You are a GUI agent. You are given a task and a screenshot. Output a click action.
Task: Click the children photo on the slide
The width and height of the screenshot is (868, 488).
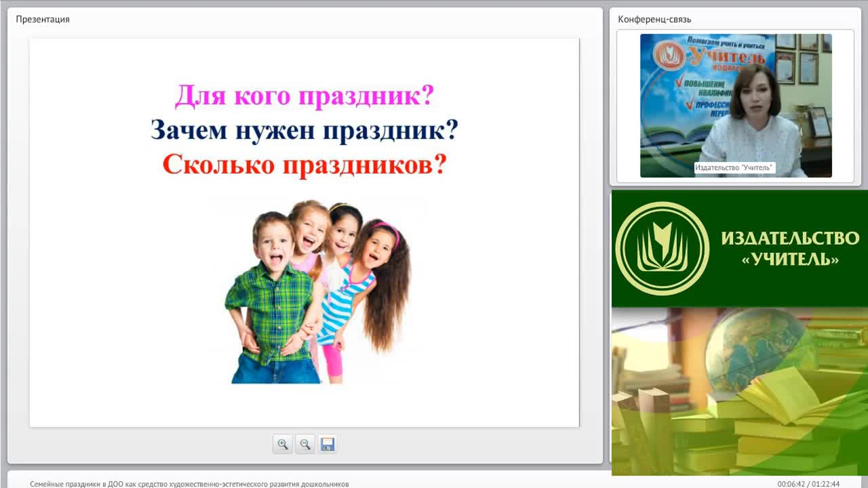click(317, 291)
